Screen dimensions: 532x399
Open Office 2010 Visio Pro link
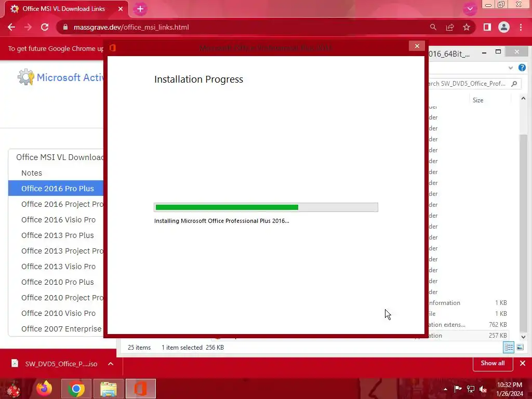click(58, 313)
